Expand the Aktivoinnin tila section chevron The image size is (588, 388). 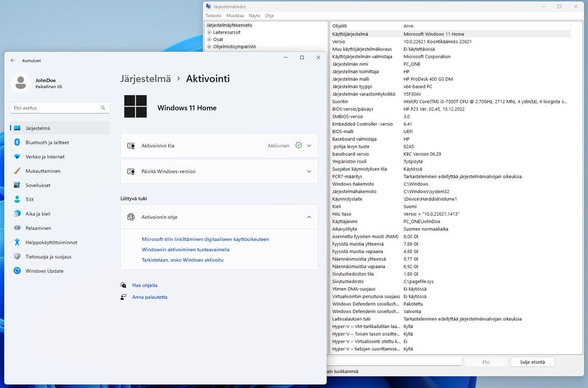click(309, 146)
